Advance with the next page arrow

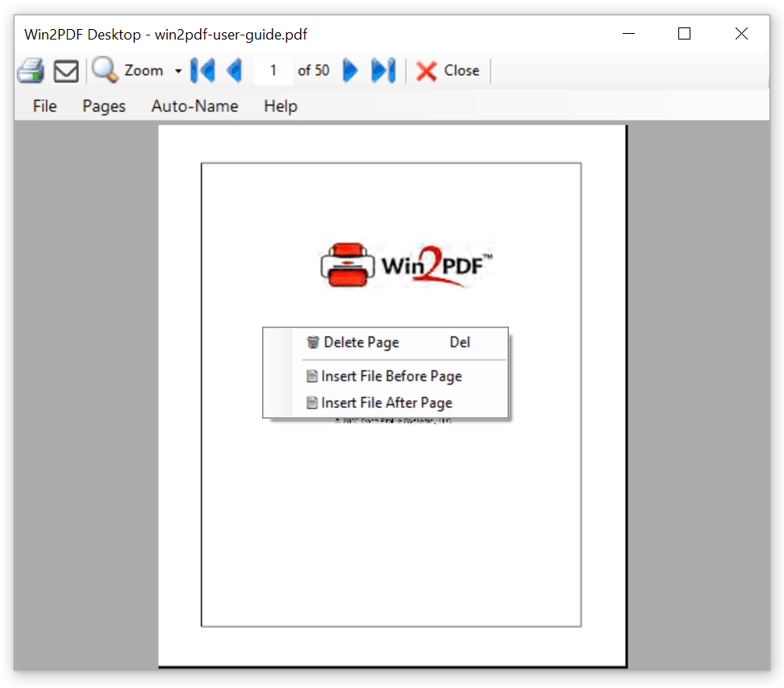click(349, 70)
